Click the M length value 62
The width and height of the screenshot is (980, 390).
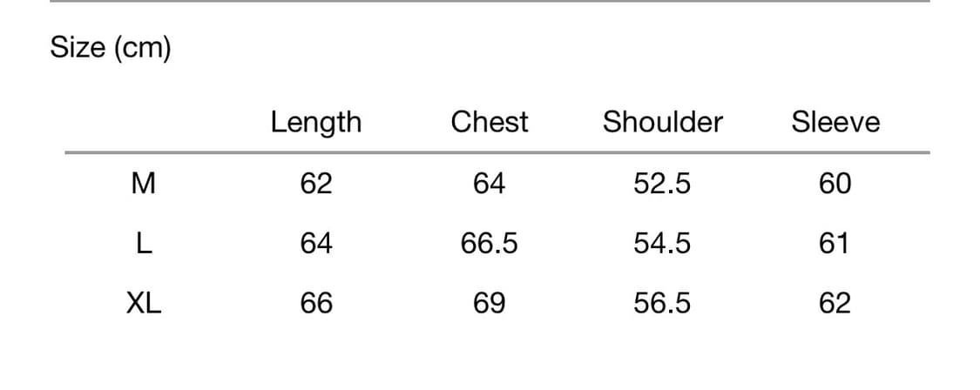coord(315,184)
